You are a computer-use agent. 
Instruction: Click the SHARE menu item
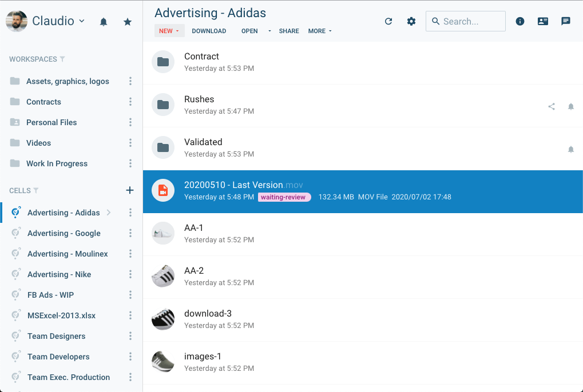pyautogui.click(x=289, y=31)
